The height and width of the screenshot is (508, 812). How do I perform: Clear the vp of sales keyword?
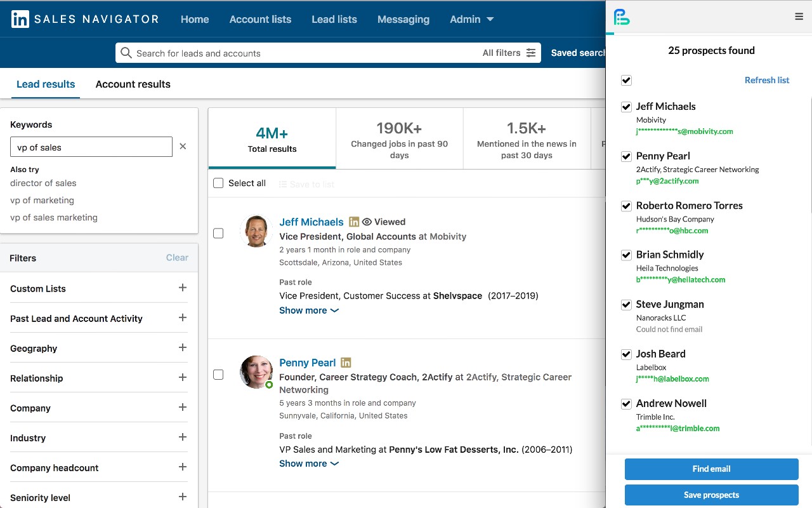click(183, 146)
